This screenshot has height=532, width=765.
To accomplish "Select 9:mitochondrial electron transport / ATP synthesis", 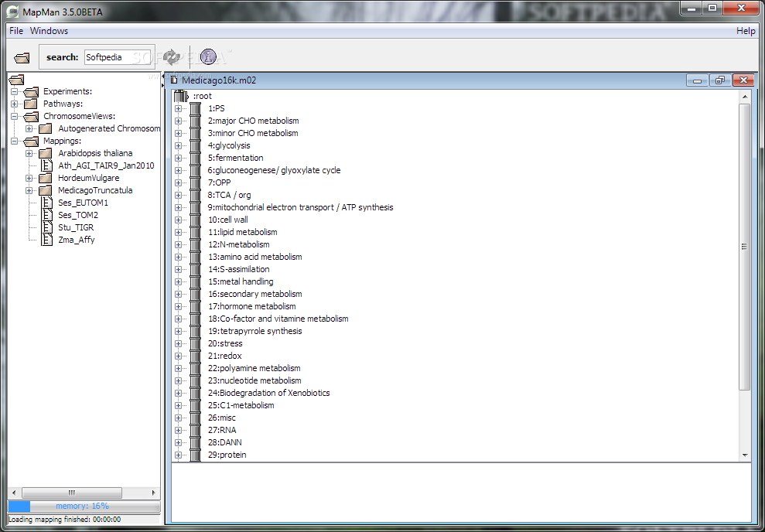I will tap(301, 207).
